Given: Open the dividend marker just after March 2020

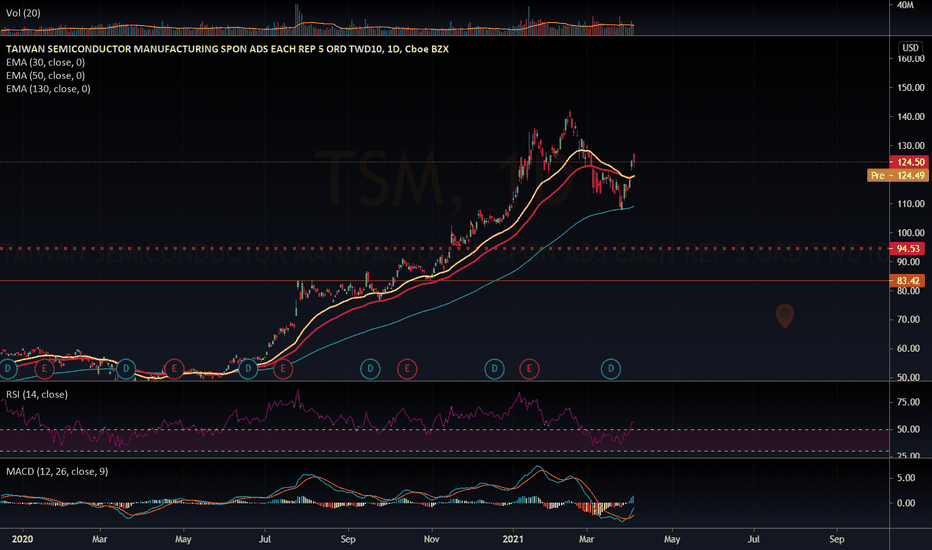Looking at the screenshot, I should 125,369.
